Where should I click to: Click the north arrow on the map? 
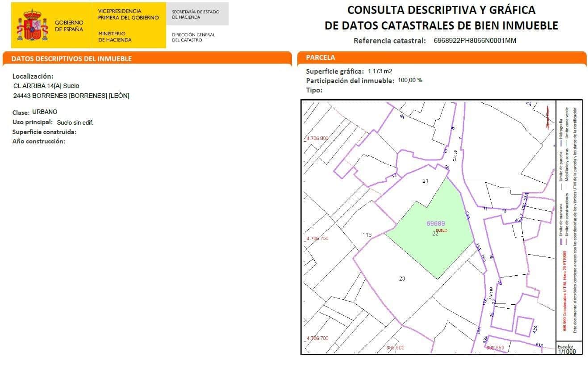(x=548, y=117)
